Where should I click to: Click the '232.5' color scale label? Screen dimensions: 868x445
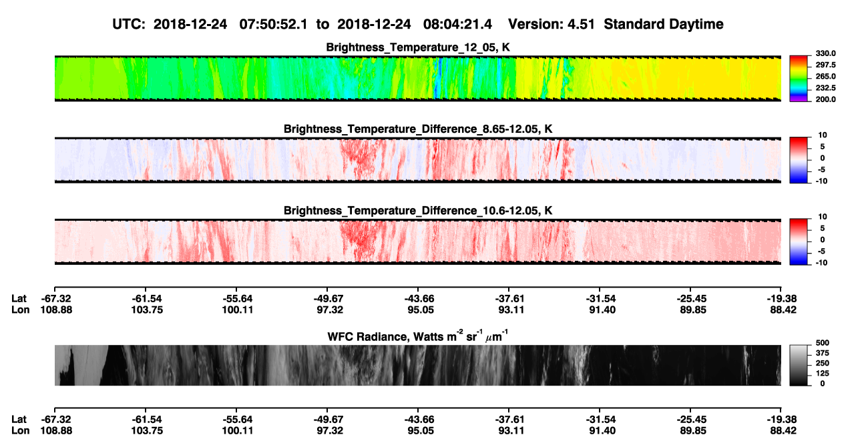pyautogui.click(x=824, y=88)
